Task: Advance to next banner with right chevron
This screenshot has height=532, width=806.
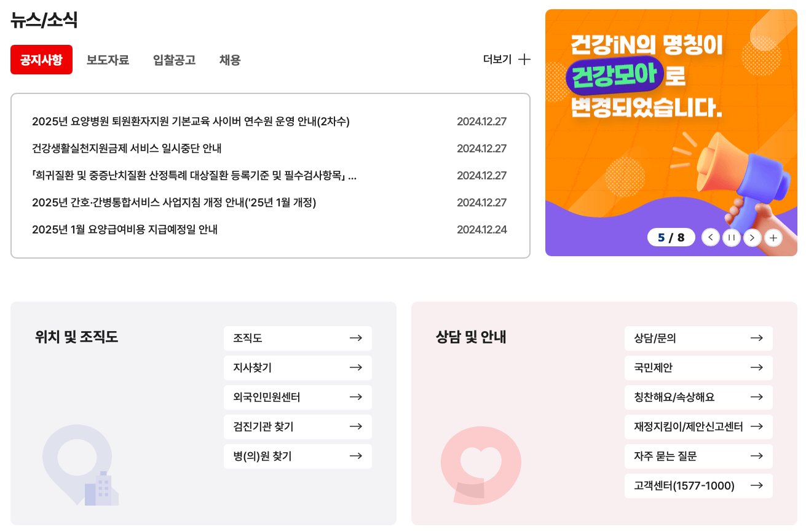Action: pos(752,237)
